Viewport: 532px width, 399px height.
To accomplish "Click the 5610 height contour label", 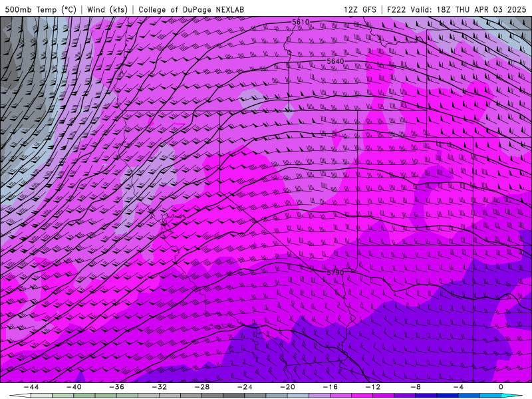I will click(x=301, y=22).
